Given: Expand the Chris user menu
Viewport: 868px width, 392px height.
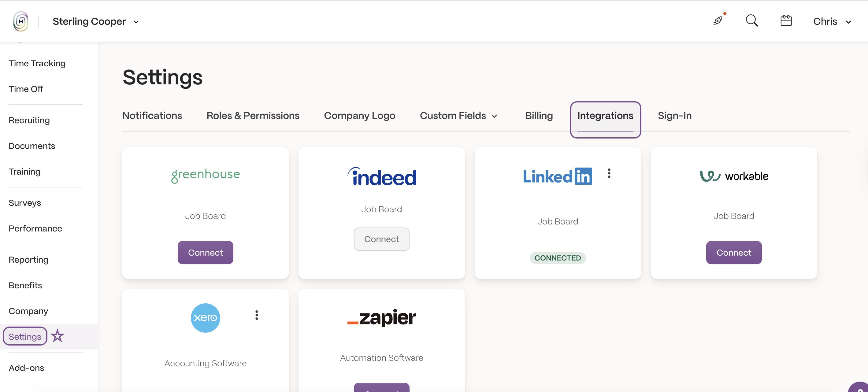Looking at the screenshot, I should point(832,21).
